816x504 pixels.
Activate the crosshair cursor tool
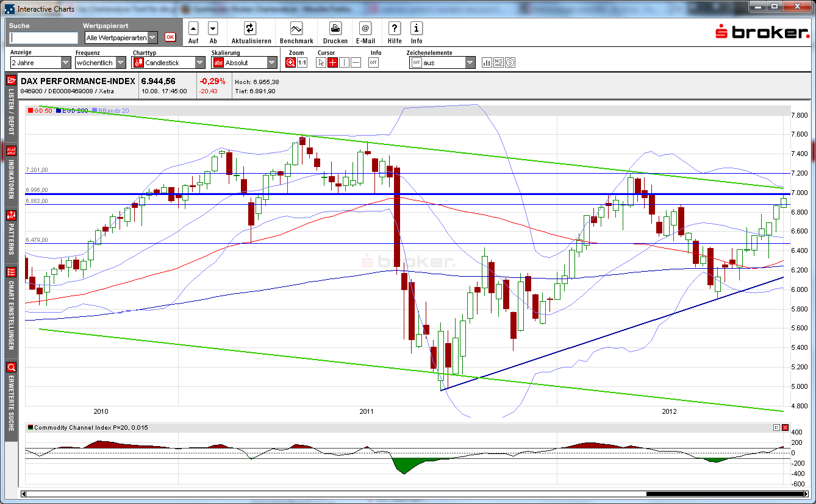coord(333,62)
